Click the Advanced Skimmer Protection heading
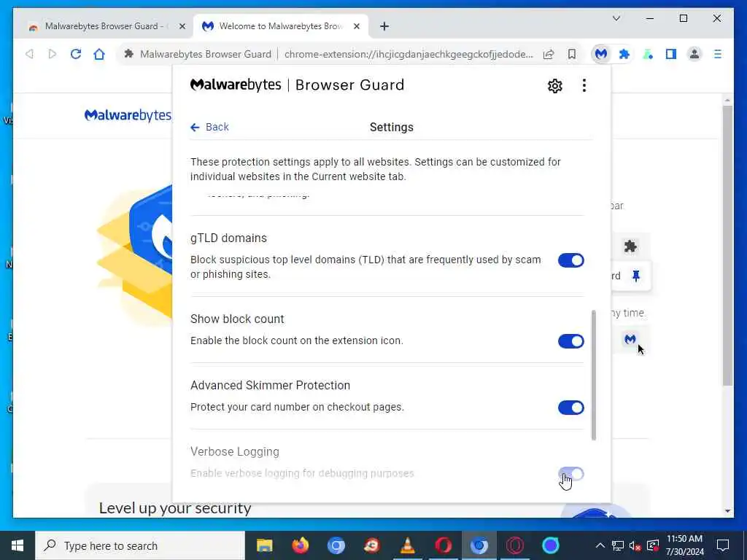The height and width of the screenshot is (560, 747). point(270,385)
